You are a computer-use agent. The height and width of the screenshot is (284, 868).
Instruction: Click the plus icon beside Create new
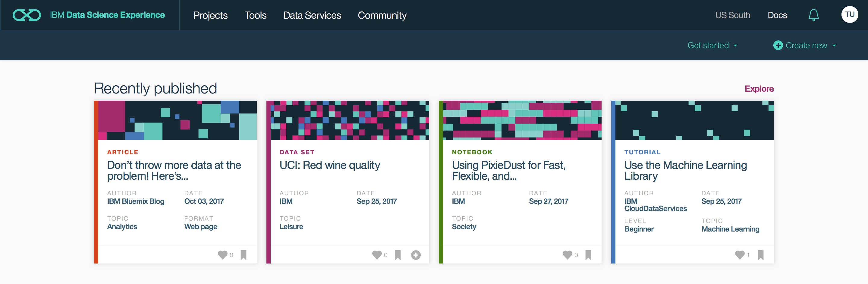(x=778, y=45)
